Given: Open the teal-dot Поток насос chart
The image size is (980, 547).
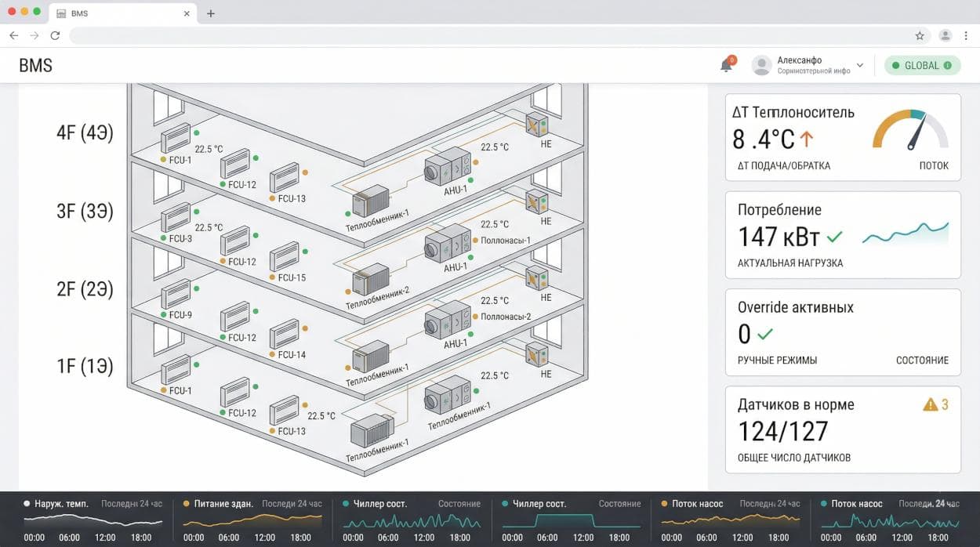Looking at the screenshot, I should pos(889,519).
